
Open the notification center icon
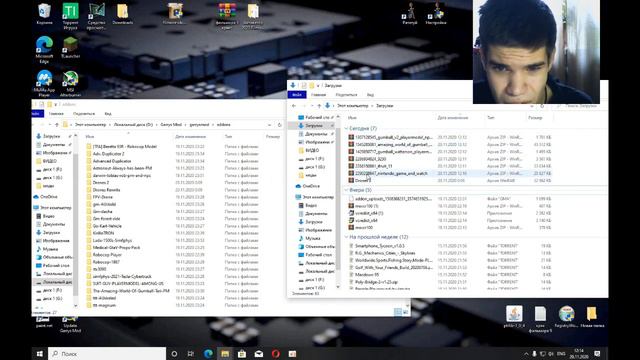[597, 353]
